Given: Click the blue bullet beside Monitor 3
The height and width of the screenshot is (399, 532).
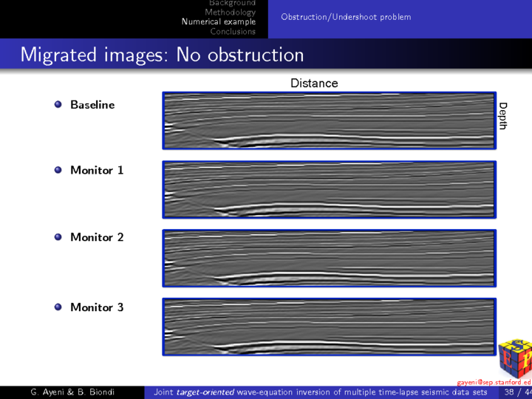Looking at the screenshot, I should pos(58,307).
